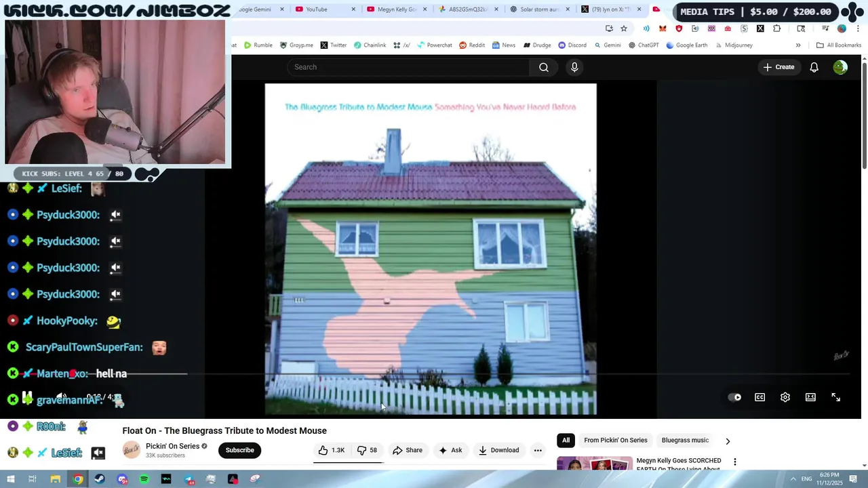This screenshot has width=868, height=488.
Task: Open Steam from the taskbar
Action: click(x=100, y=479)
